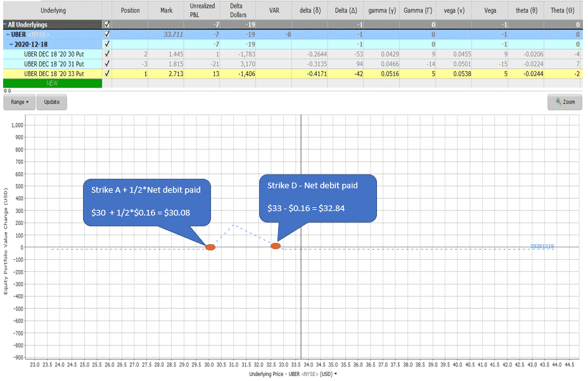Uncheck the UBER DEC 18 '20 31 Put row
Image resolution: width=588 pixels, height=381 pixels.
107,64
